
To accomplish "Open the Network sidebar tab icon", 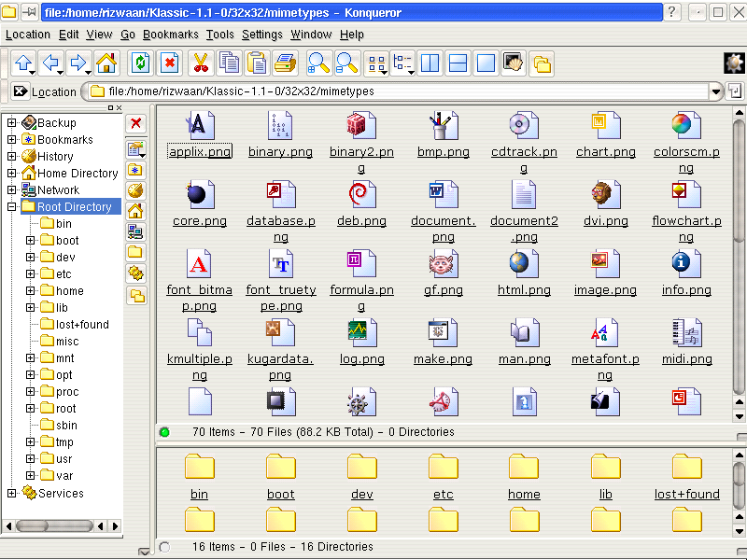I will coord(135,231).
